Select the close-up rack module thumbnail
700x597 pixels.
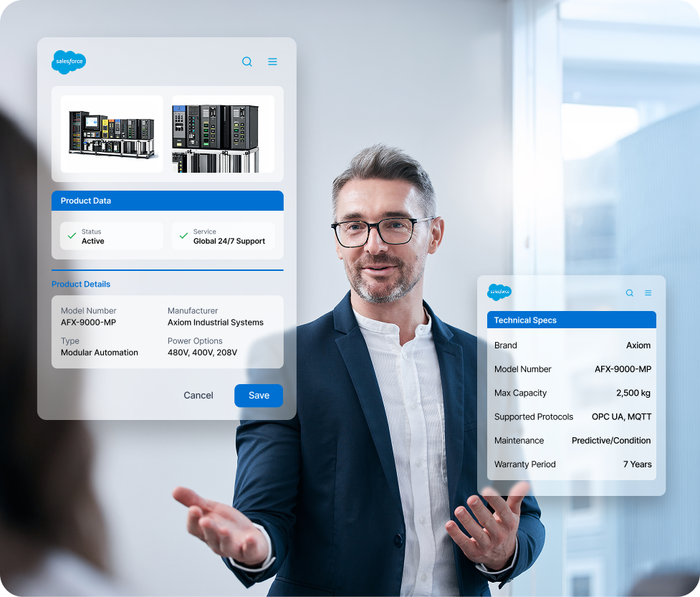pos(224,134)
